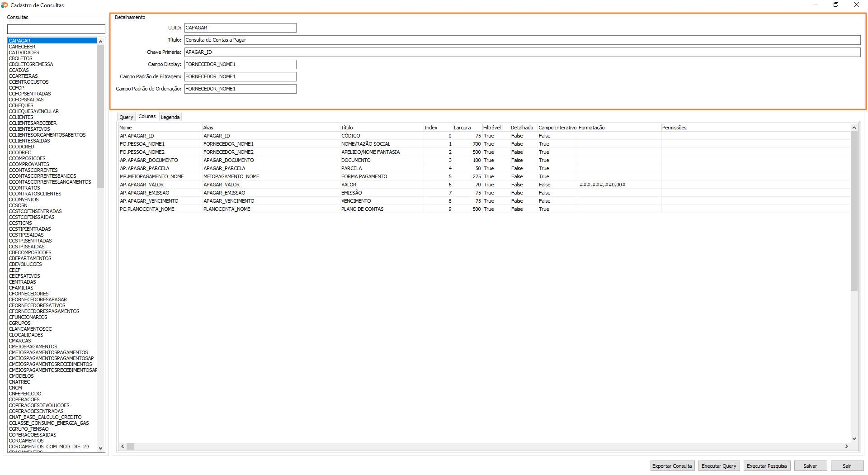Click up arrow of Consultas list scrollbar

tap(100, 42)
